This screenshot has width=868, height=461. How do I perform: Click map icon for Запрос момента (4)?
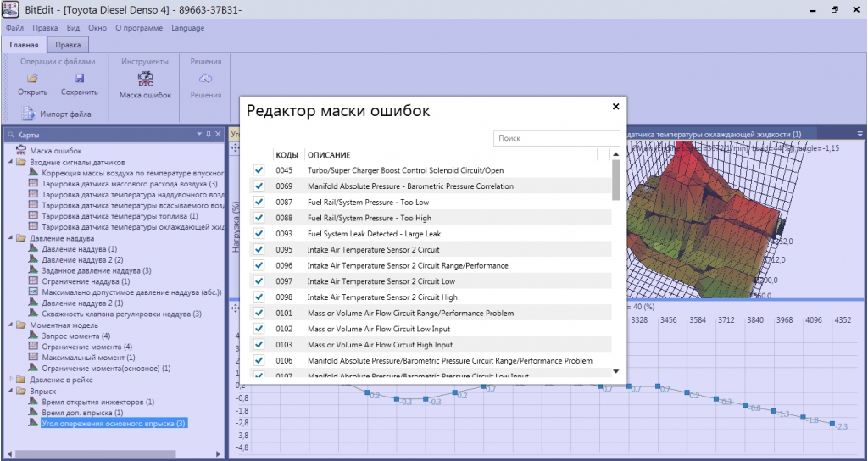coord(33,336)
